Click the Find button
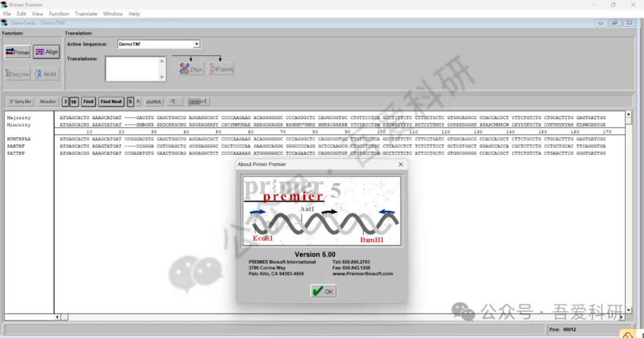This screenshot has height=338, width=644. point(88,101)
